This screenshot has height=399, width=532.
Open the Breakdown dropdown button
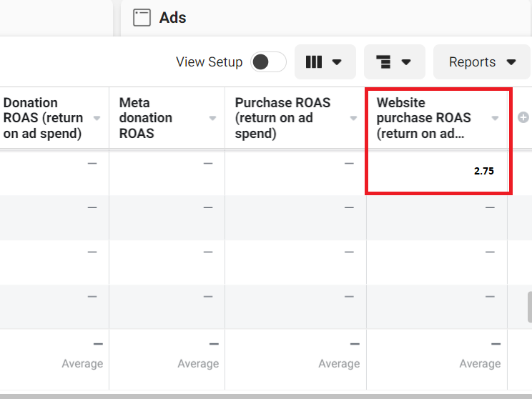click(x=394, y=62)
